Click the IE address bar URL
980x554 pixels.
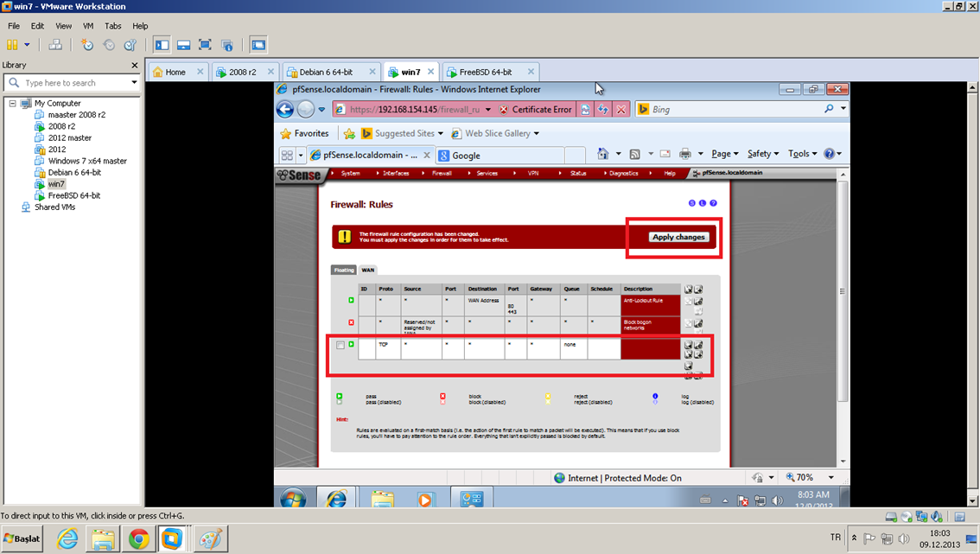click(x=414, y=110)
